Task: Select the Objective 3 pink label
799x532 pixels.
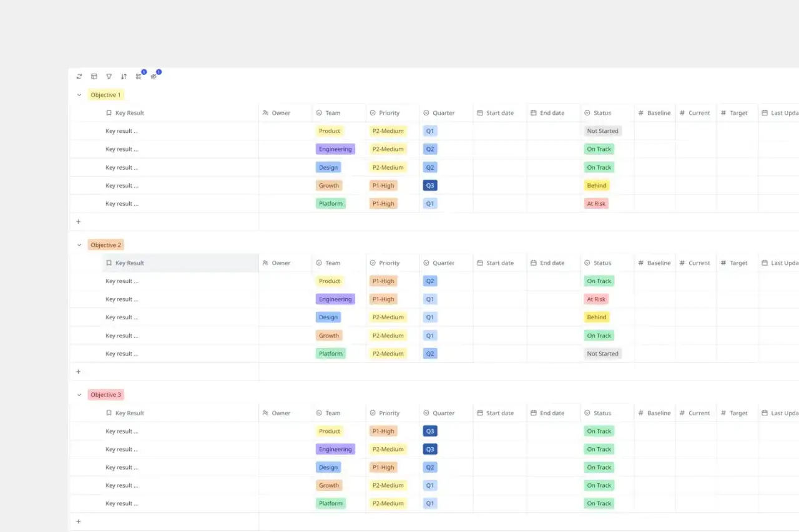Action: coord(106,395)
